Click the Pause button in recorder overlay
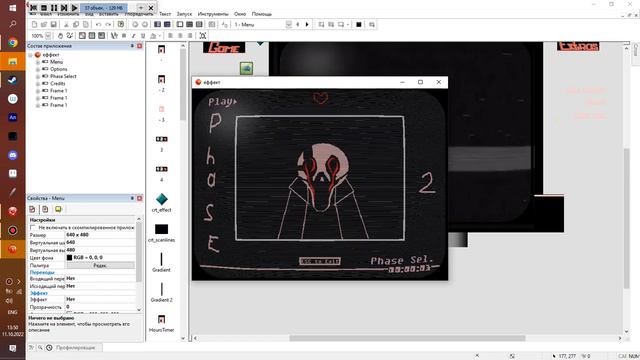The image size is (640, 360). pos(54,8)
